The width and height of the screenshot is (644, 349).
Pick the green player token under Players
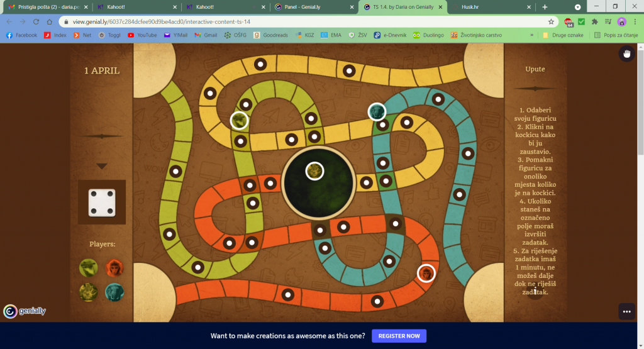pos(89,268)
